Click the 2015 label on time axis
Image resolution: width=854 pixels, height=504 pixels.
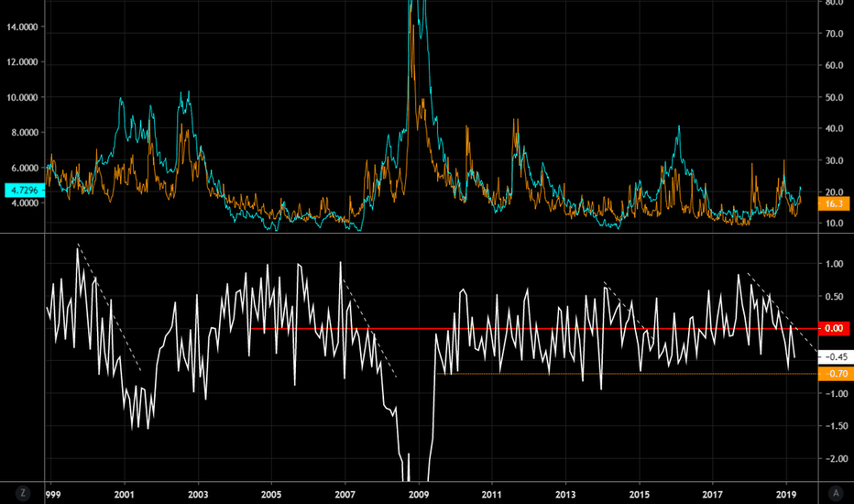point(640,495)
